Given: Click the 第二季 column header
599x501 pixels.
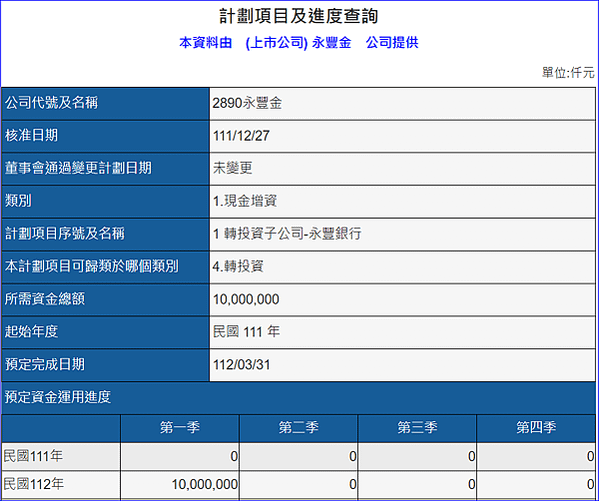Looking at the screenshot, I should point(298,427).
